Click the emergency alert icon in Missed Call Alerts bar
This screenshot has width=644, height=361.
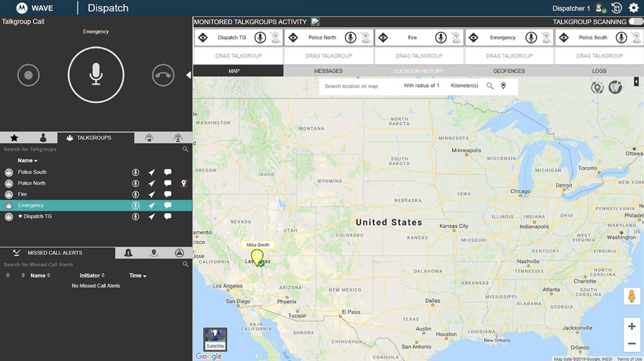click(179, 253)
